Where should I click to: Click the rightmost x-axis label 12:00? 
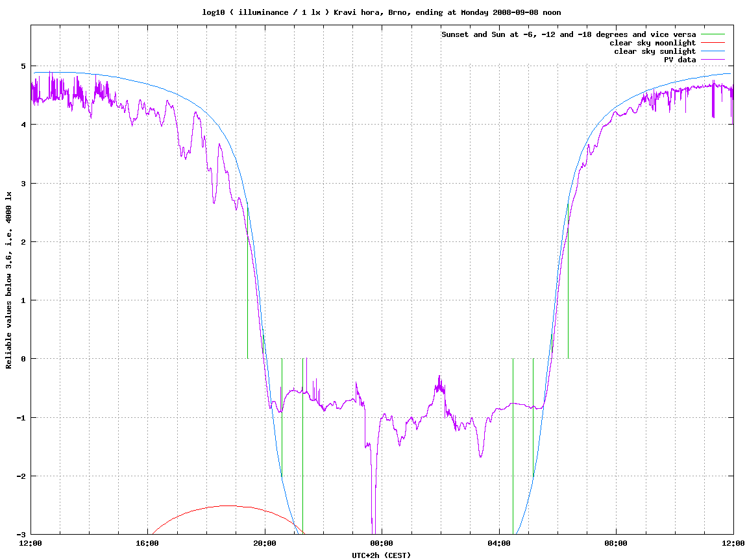coord(733,543)
